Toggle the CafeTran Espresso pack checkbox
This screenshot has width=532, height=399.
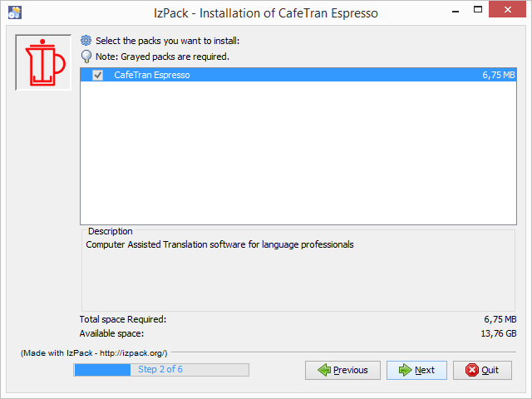point(98,75)
